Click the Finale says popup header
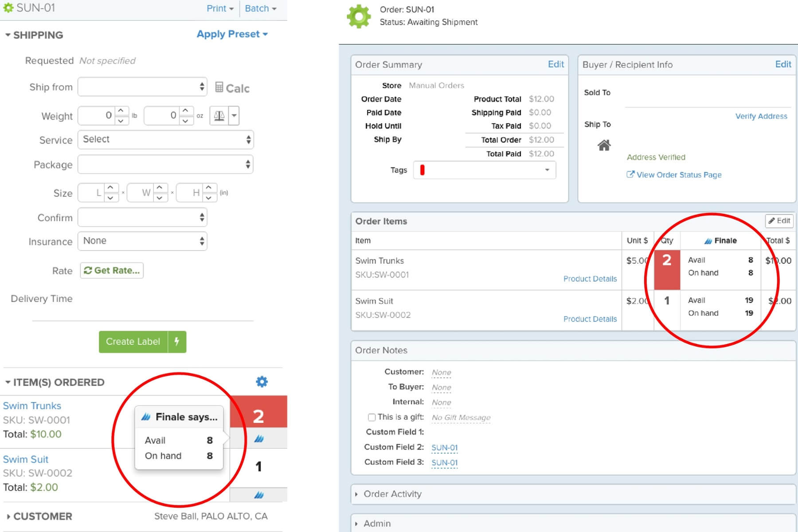Image resolution: width=798 pixels, height=532 pixels. (x=179, y=417)
